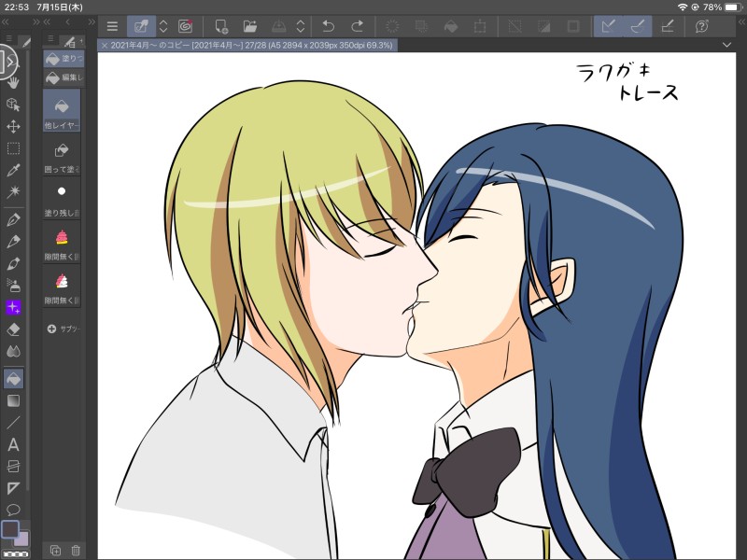747x560 pixels.
Task: Select the Blend tool
Action: 13,352
